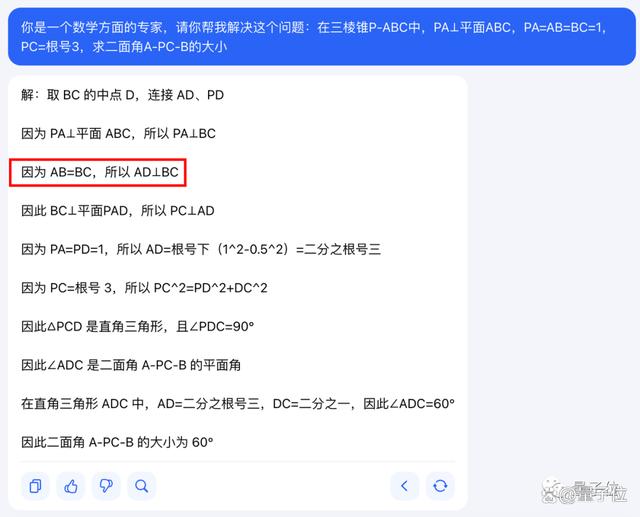
Task: Click the first solution line 取 BC 的中点 D
Action: pos(122,95)
